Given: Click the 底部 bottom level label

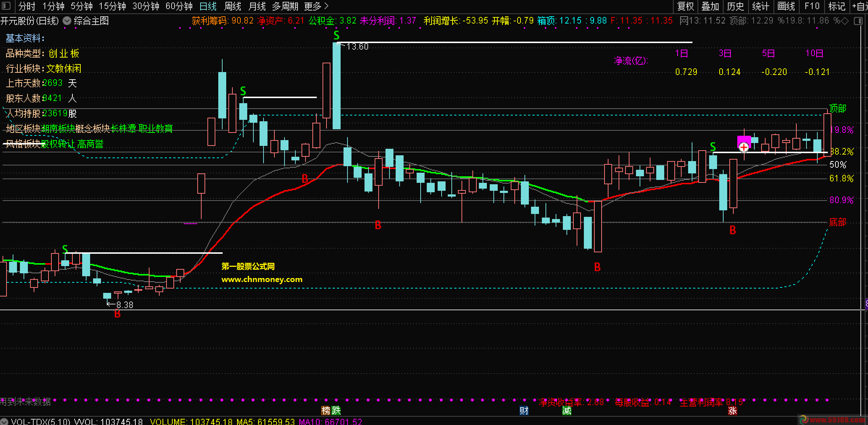Looking at the screenshot, I should 838,222.
